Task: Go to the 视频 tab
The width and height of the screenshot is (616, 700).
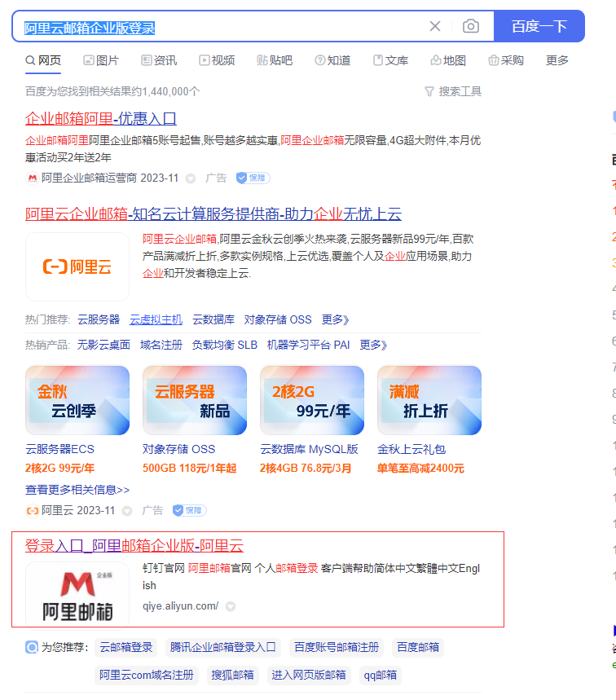Action: click(217, 60)
